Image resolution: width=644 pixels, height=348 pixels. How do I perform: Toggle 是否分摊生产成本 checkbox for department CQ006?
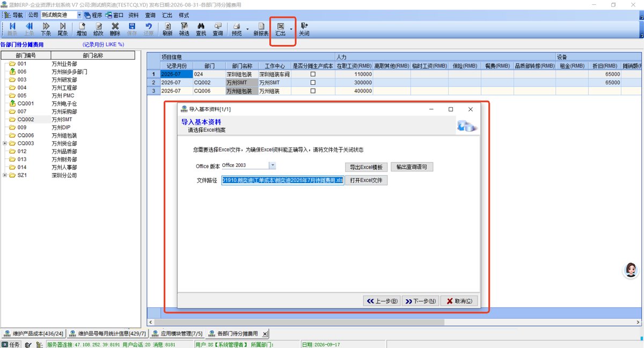pos(313,91)
